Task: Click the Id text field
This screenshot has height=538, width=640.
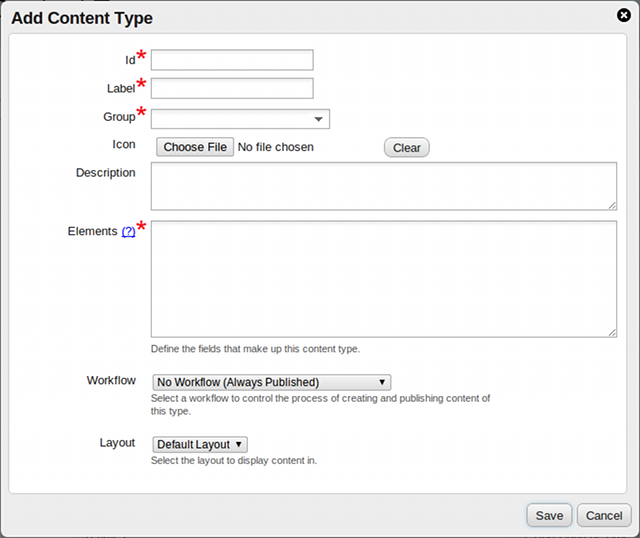Action: tap(232, 60)
